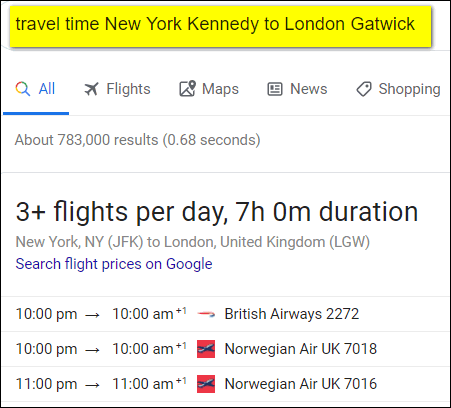Click the Norwegian Air UK 7018 logo

tap(206, 349)
